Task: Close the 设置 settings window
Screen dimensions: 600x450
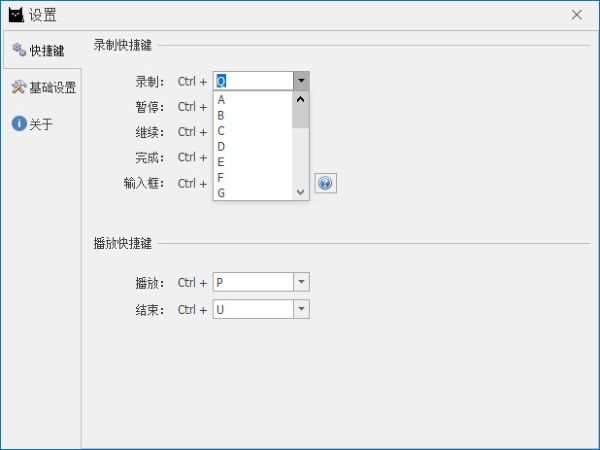Action: (577, 15)
